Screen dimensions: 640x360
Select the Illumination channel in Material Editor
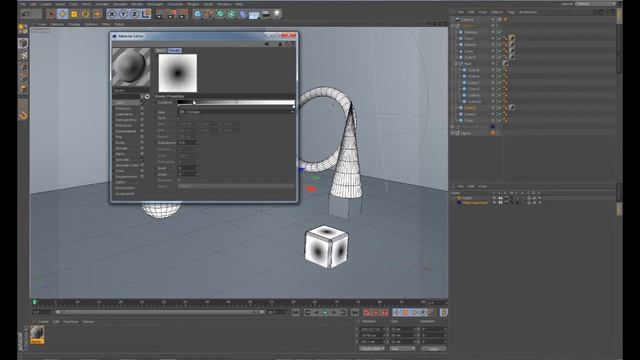coord(125,188)
